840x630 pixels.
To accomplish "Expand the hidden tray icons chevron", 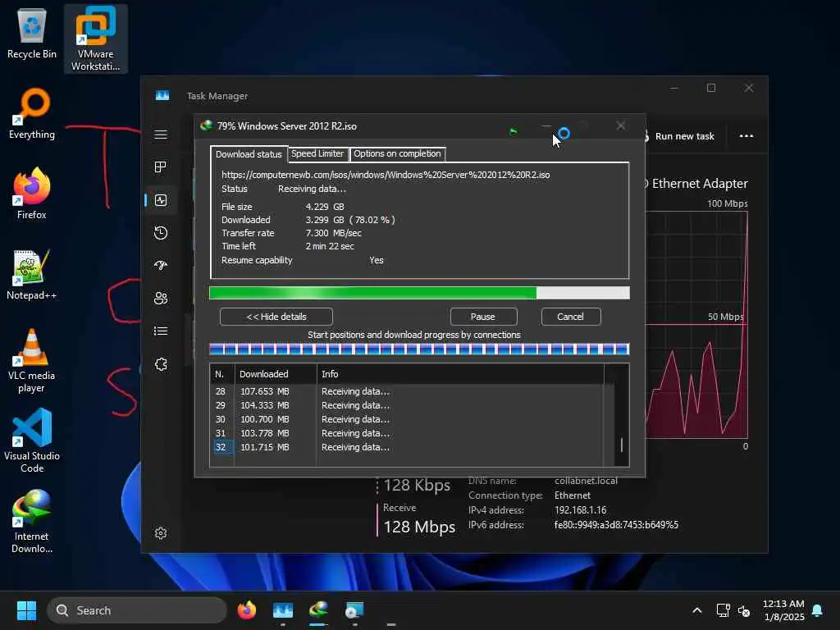I will [x=697, y=610].
